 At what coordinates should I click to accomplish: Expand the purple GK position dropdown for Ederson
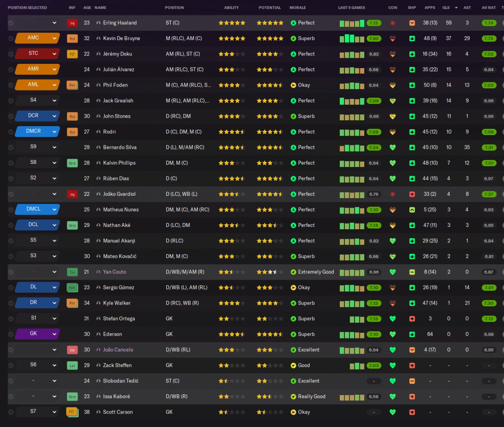click(37, 334)
